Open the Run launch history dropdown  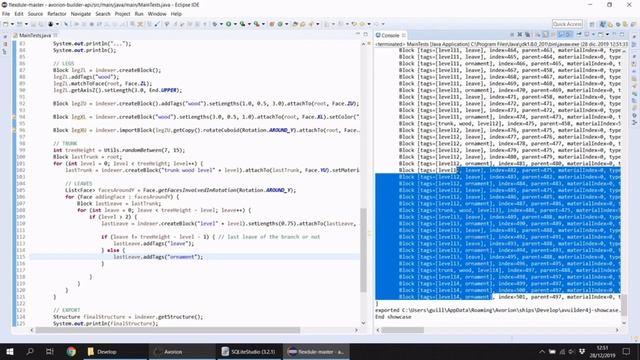coord(235,24)
